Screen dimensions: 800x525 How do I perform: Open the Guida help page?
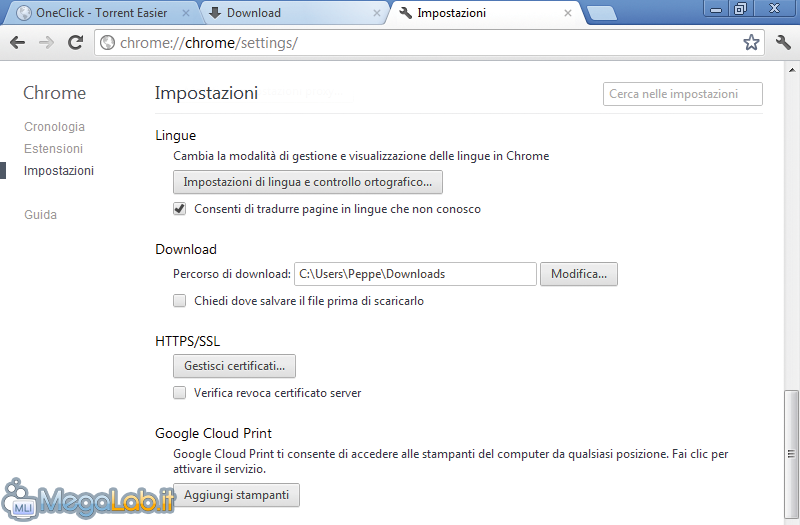(40, 215)
